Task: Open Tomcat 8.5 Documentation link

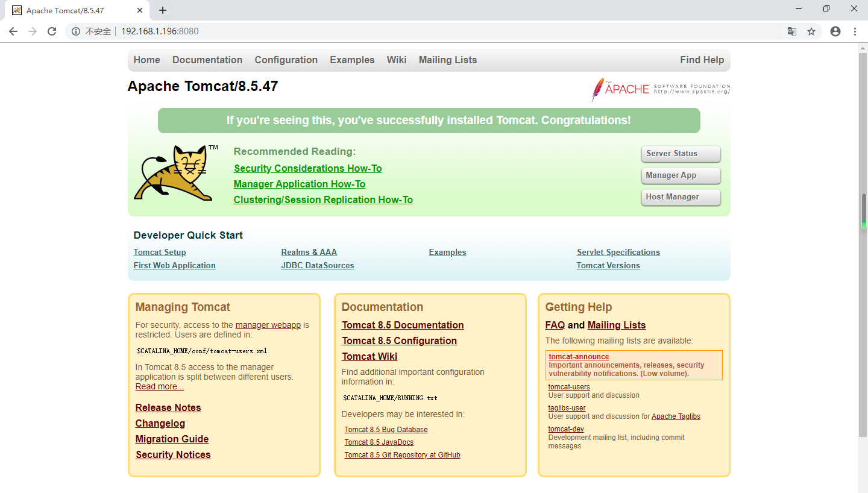Action: [x=403, y=325]
